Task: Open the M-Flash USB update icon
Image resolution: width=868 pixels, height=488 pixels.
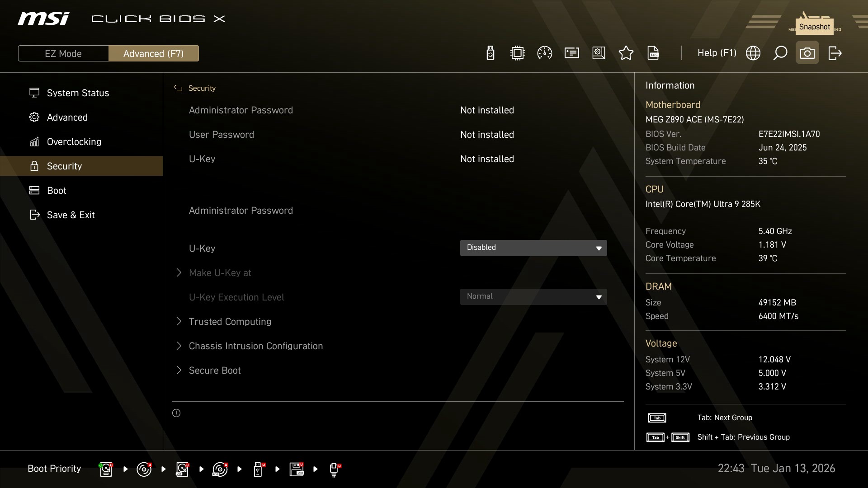Action: click(490, 53)
